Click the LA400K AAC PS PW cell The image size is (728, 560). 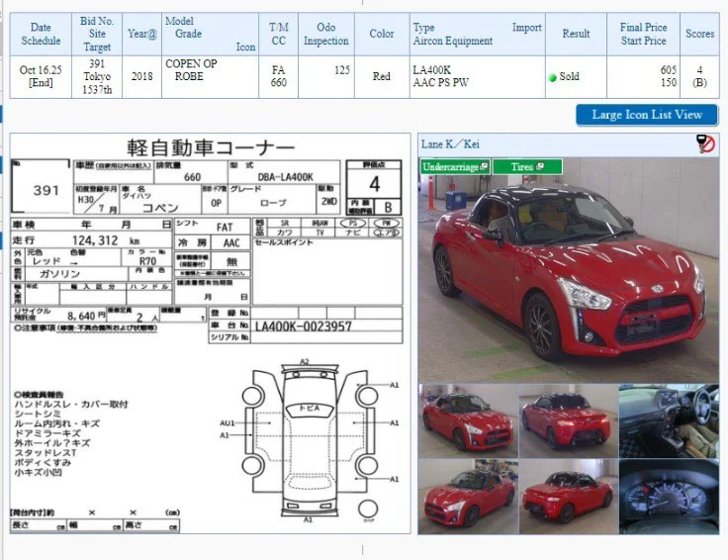478,76
